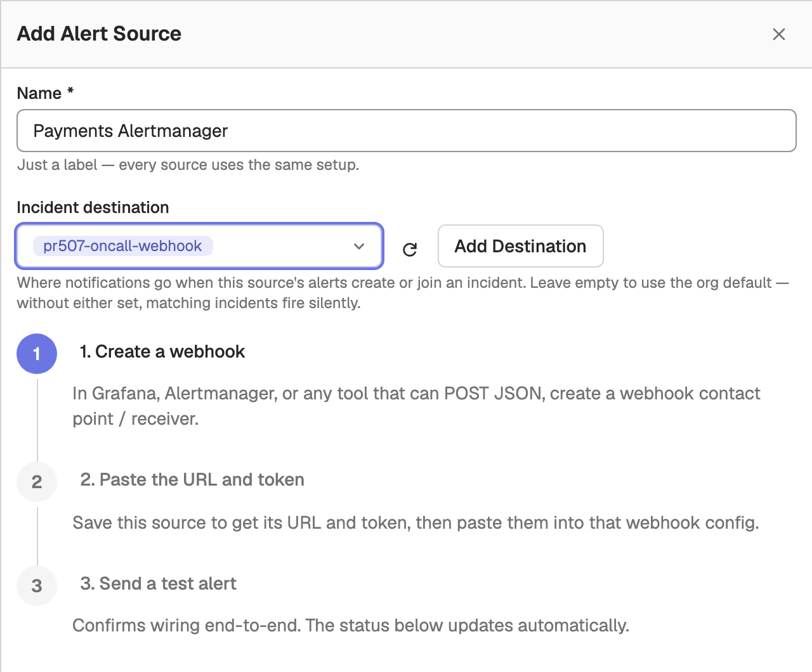Select the '2. Paste the URL and token' heading

pyautogui.click(x=192, y=480)
